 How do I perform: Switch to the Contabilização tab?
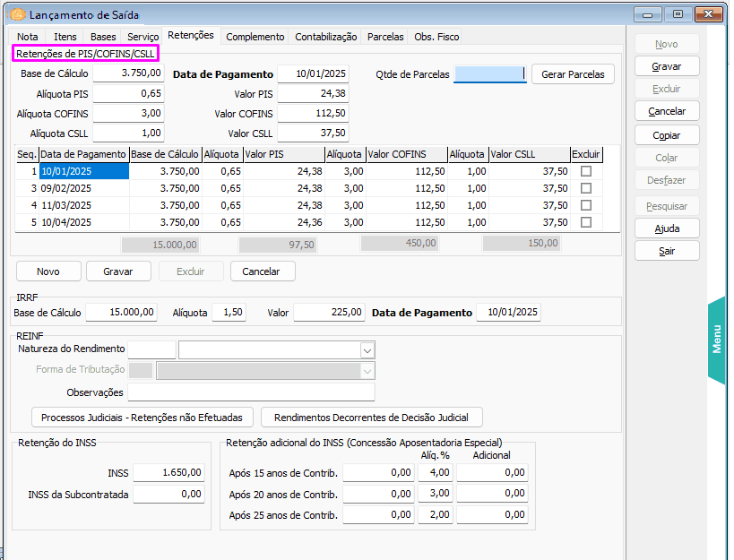(325, 37)
